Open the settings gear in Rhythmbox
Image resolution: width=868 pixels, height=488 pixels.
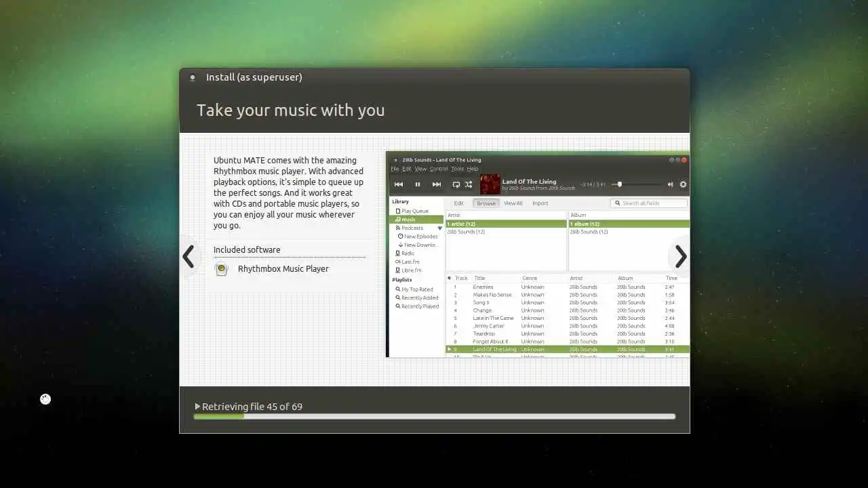point(683,184)
